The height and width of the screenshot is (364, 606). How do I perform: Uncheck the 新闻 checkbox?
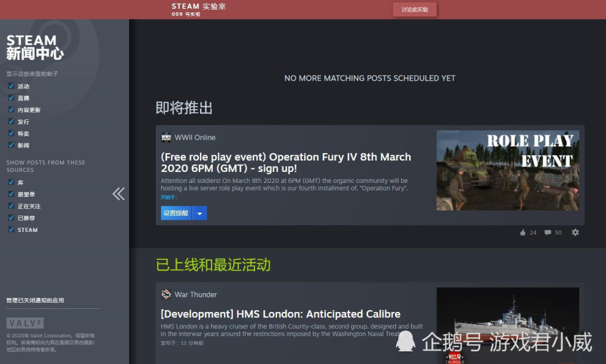click(x=11, y=145)
